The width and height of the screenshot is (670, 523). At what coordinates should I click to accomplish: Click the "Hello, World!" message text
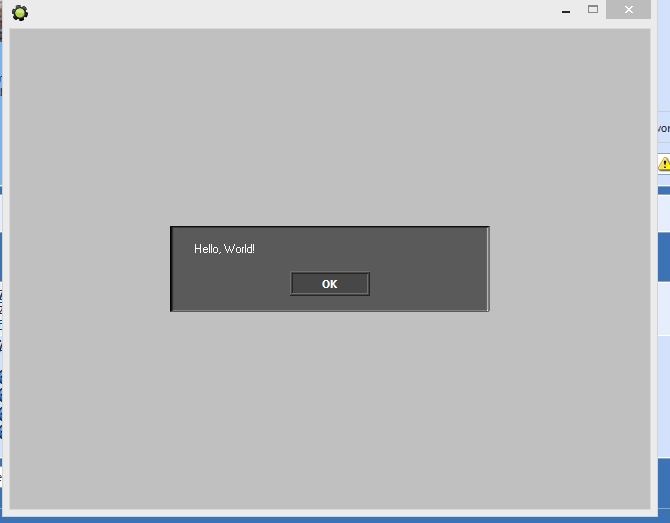[224, 248]
